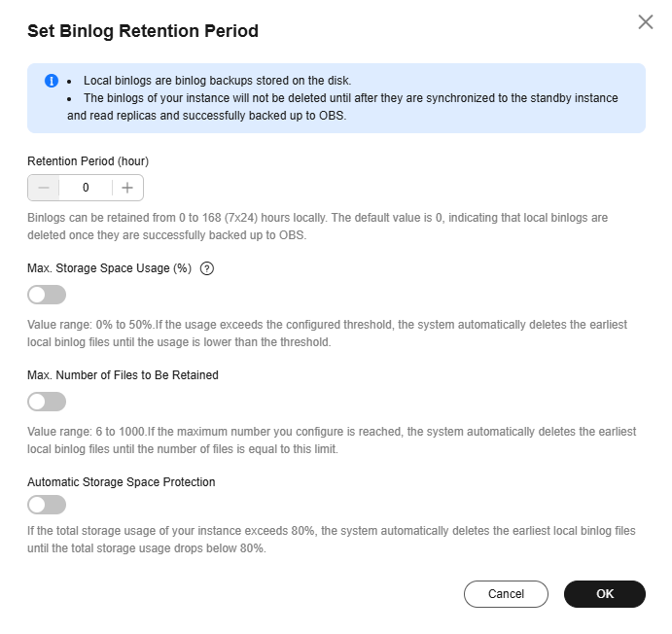The width and height of the screenshot is (672, 634).
Task: Increase retention period with the plus button
Action: [x=127, y=188]
